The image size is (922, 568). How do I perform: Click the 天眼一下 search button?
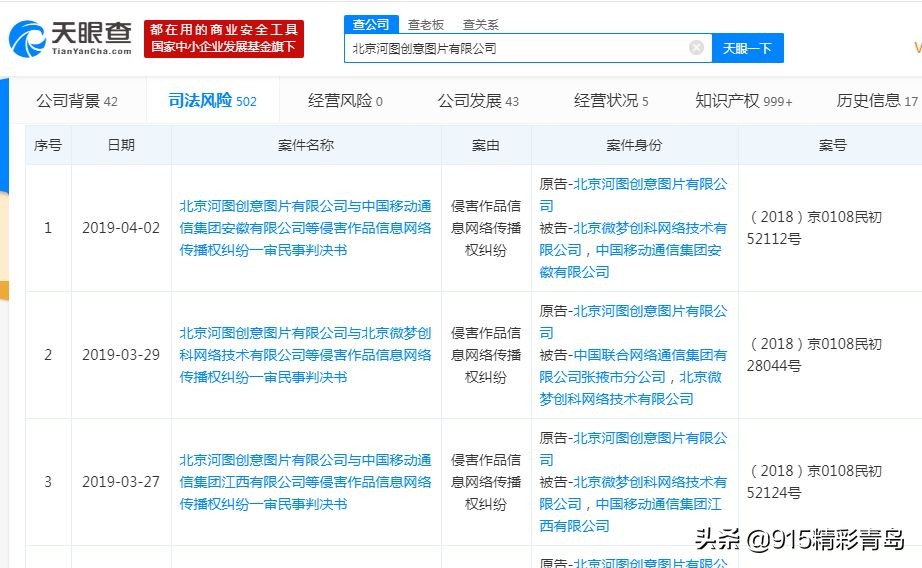(x=747, y=48)
